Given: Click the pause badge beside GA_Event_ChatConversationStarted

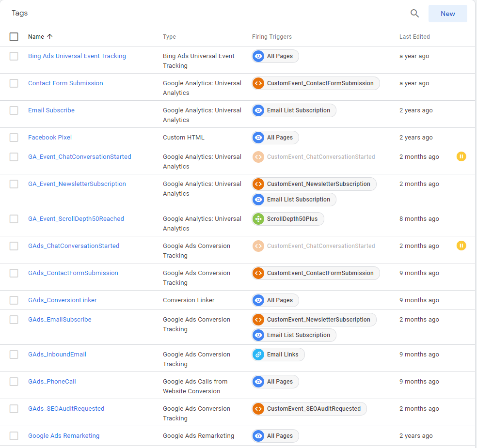Looking at the screenshot, I should click(x=461, y=156).
